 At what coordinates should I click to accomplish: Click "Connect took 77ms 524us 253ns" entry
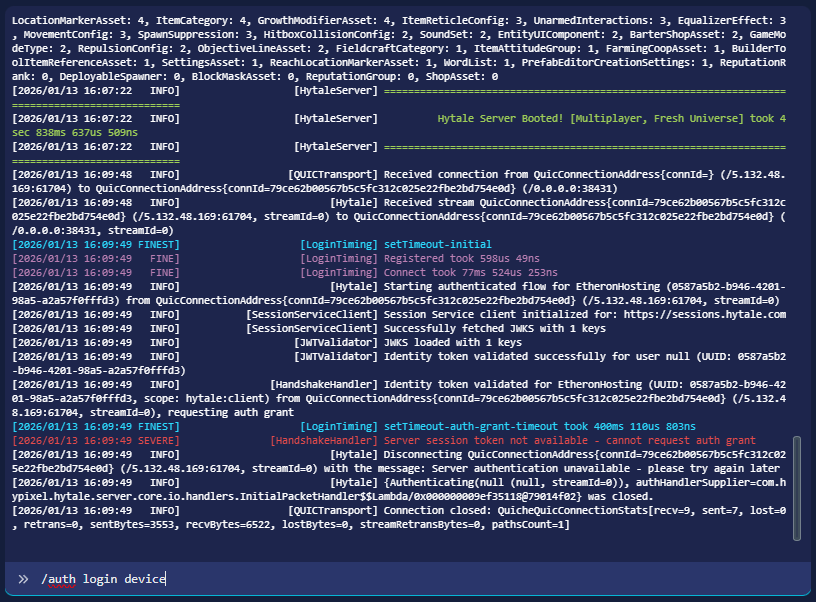[x=471, y=272]
